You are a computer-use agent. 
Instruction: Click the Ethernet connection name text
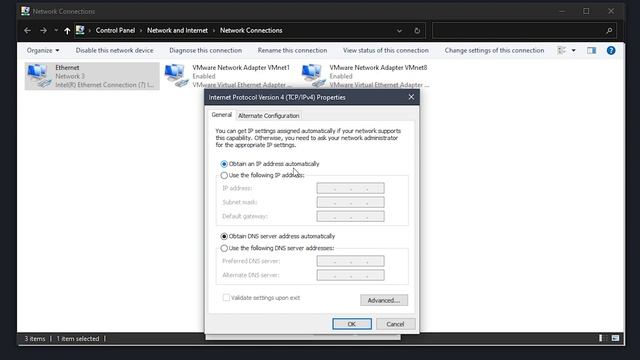(67, 68)
